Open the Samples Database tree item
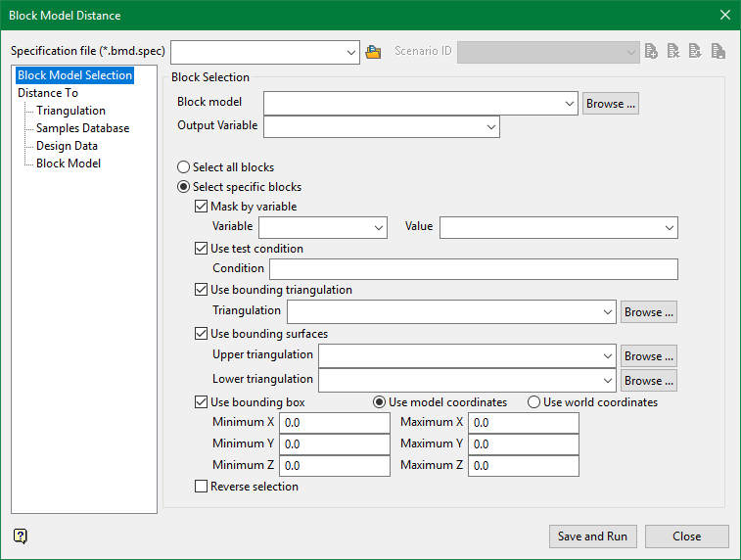 click(82, 128)
